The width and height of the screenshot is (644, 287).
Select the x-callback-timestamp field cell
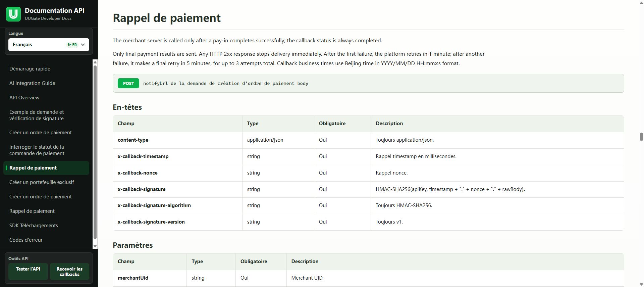coord(178,156)
